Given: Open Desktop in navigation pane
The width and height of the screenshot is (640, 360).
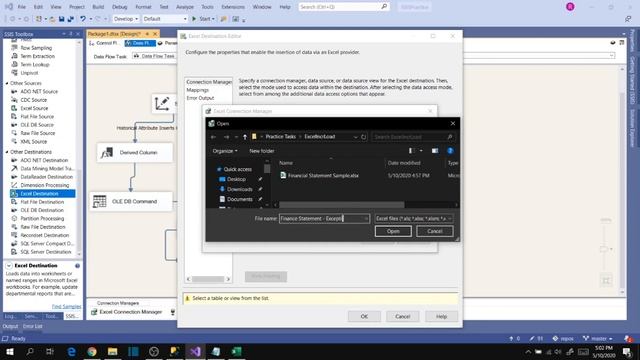Looking at the screenshot, I should 236,179.
